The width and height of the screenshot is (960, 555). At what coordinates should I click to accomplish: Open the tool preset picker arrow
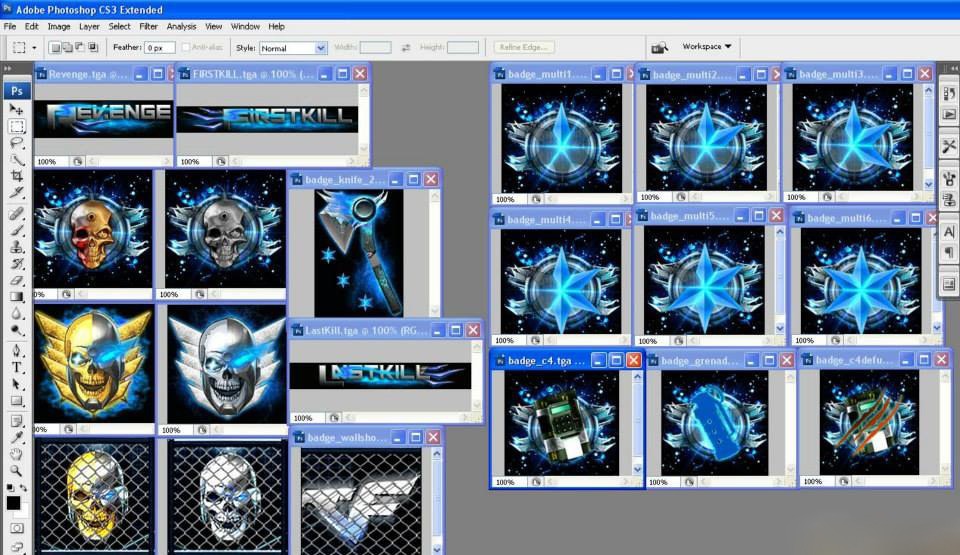pos(34,48)
